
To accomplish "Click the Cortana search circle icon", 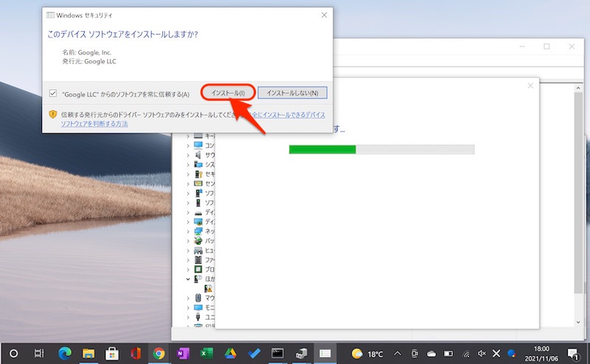I will tap(13, 353).
